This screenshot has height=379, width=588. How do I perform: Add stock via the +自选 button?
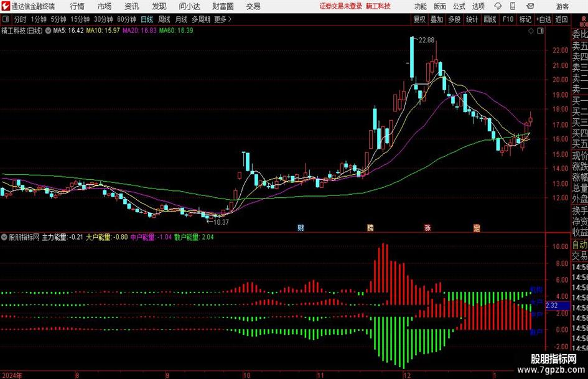click(544, 19)
